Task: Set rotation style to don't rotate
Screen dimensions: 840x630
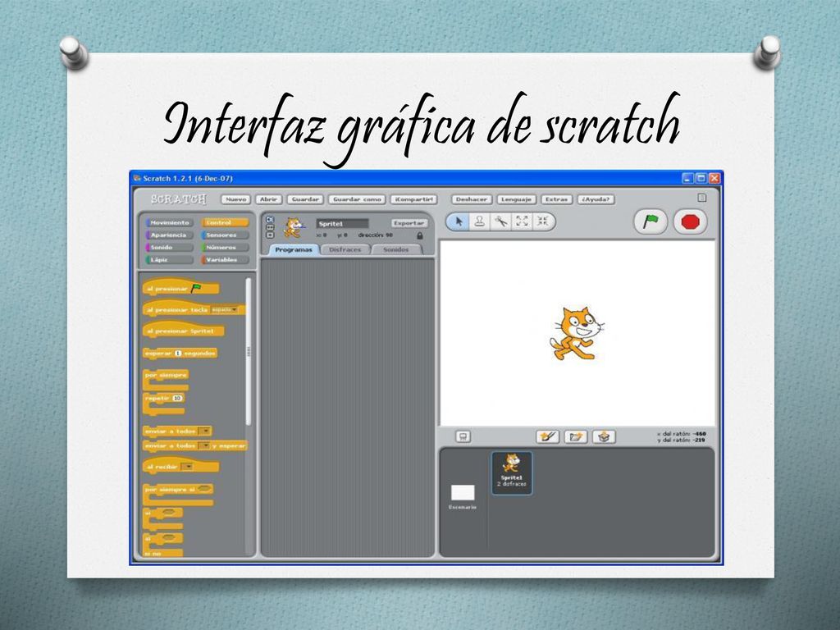Action: 270,235
